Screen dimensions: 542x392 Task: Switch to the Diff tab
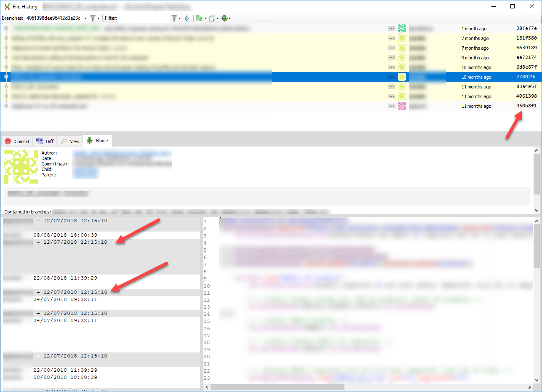[x=44, y=141]
